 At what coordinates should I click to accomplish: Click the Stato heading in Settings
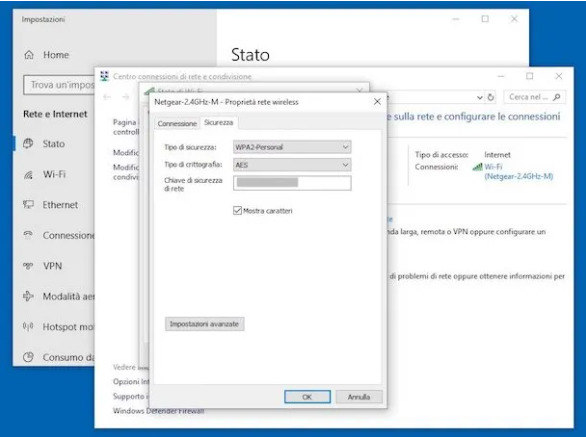click(x=250, y=55)
